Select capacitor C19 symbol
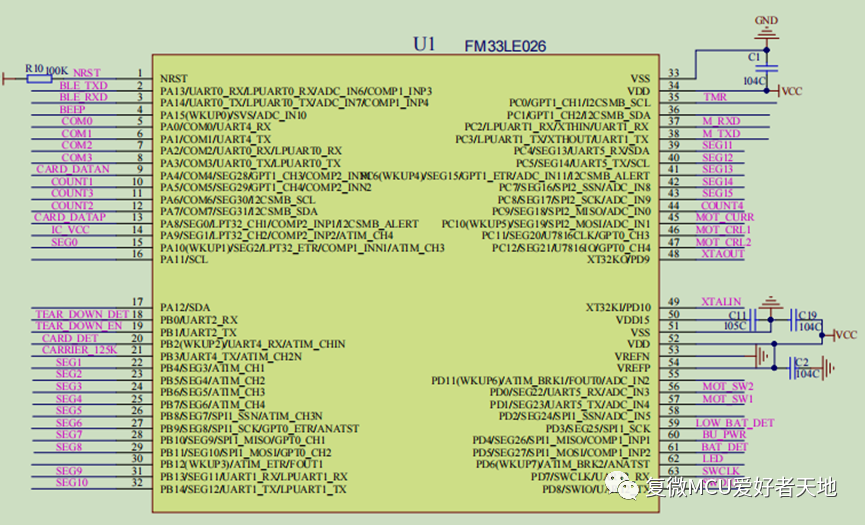The image size is (865, 525). (x=793, y=320)
